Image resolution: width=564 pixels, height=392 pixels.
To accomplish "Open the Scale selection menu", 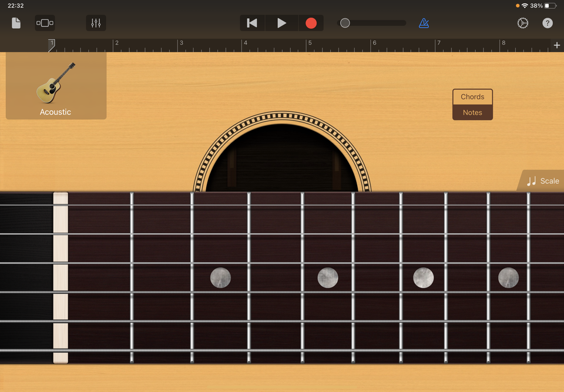I will [542, 181].
